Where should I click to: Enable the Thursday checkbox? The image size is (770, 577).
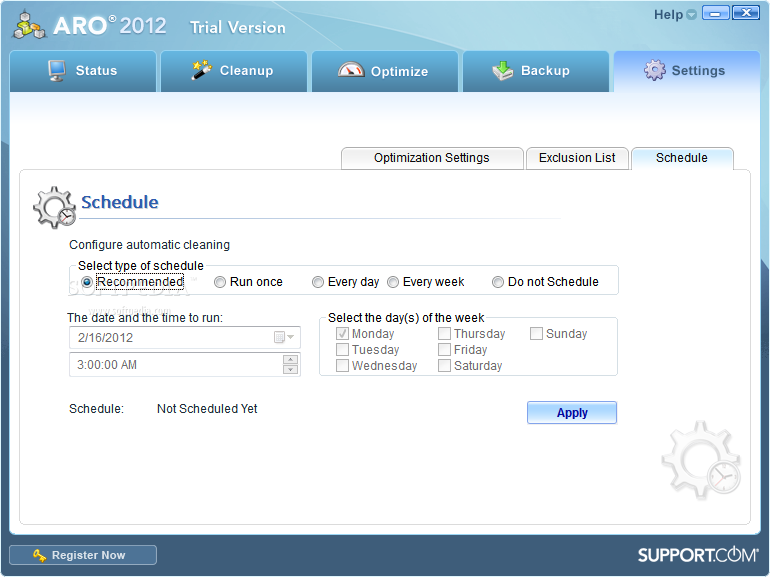pos(444,334)
